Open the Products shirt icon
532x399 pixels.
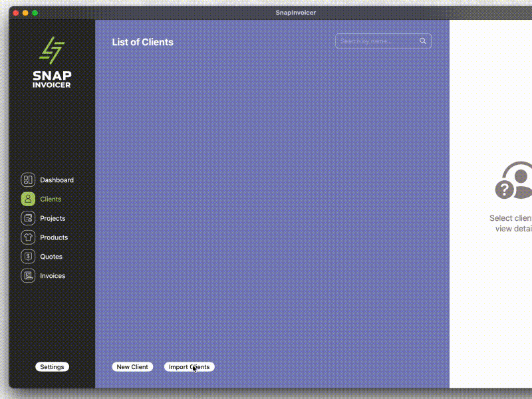(x=28, y=237)
